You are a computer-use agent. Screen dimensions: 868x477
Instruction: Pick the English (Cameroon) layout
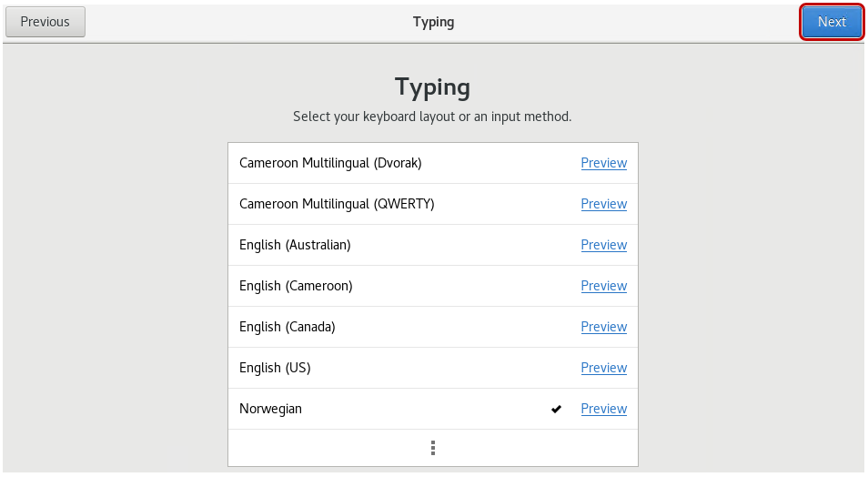tap(296, 286)
